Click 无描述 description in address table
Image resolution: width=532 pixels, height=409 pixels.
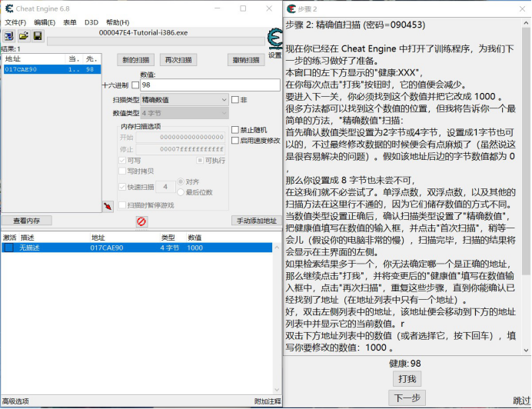tap(29, 248)
